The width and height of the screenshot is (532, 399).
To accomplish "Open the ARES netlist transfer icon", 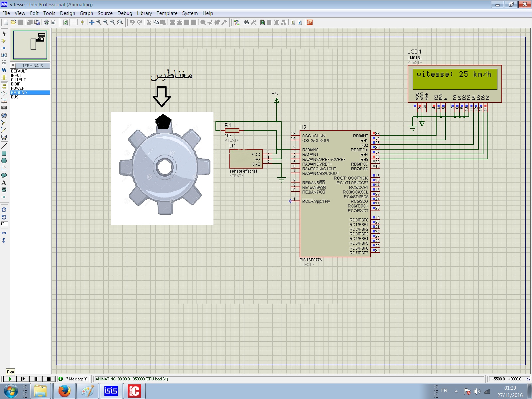I will (x=310, y=23).
